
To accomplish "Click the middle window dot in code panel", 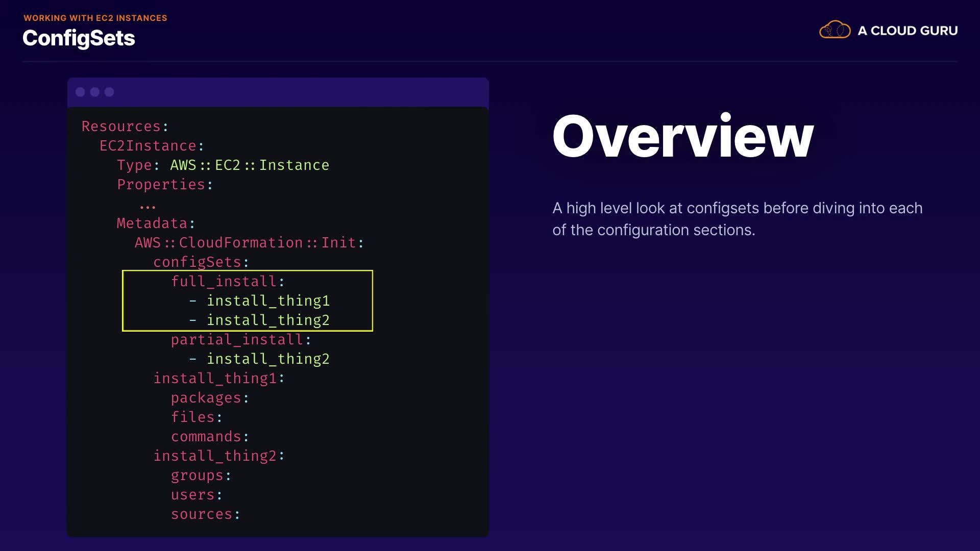I will click(95, 92).
